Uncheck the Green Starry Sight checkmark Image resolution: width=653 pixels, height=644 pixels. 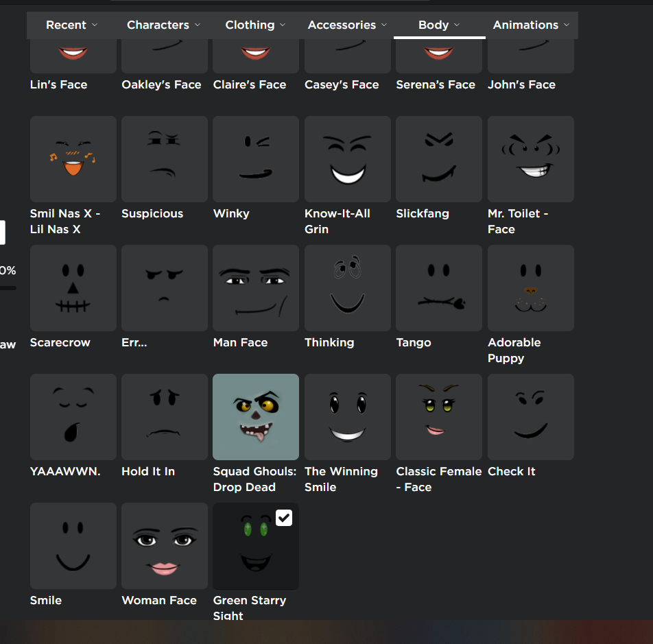[284, 518]
